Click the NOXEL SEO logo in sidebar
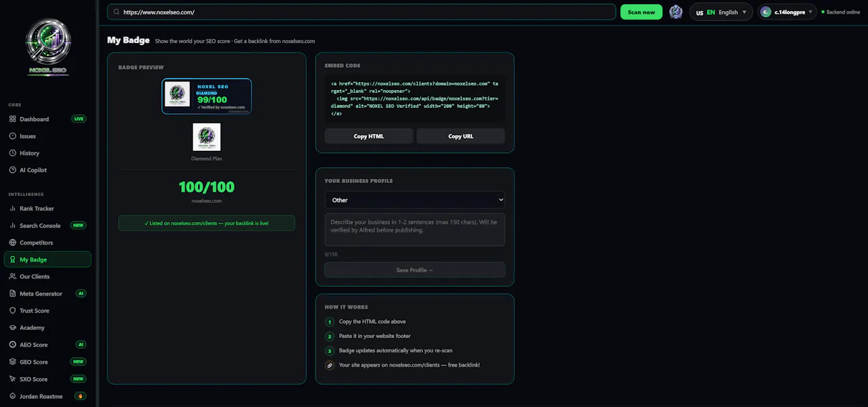Image resolution: width=868 pixels, height=407 pixels. pyautogui.click(x=49, y=46)
